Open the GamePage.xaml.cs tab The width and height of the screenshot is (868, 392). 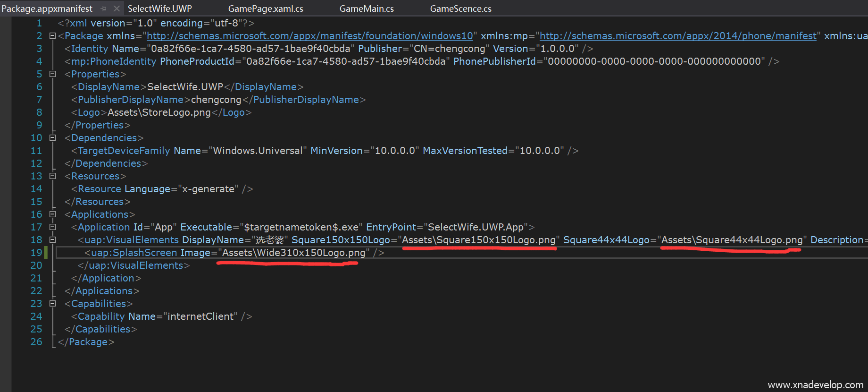pyautogui.click(x=266, y=9)
